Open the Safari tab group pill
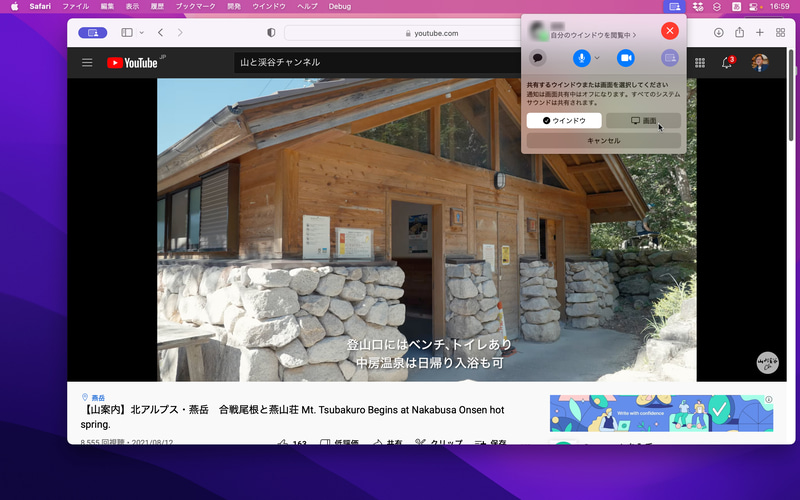This screenshot has width=800, height=500. 92,33
